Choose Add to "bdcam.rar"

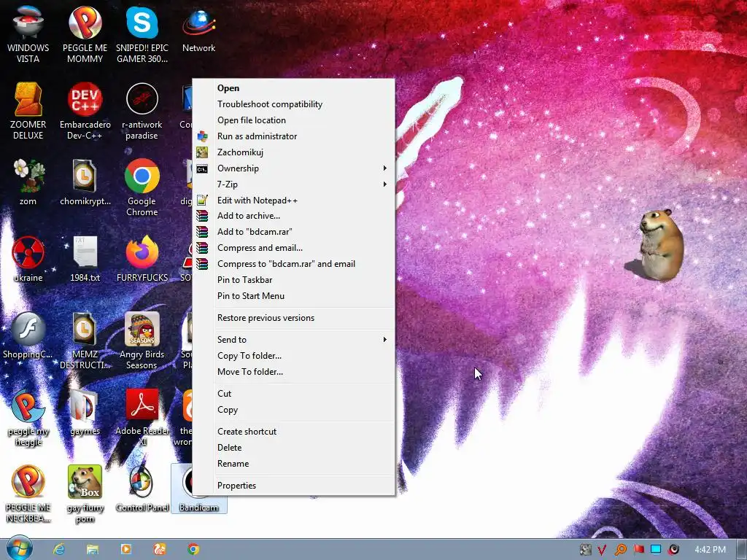tap(293, 232)
